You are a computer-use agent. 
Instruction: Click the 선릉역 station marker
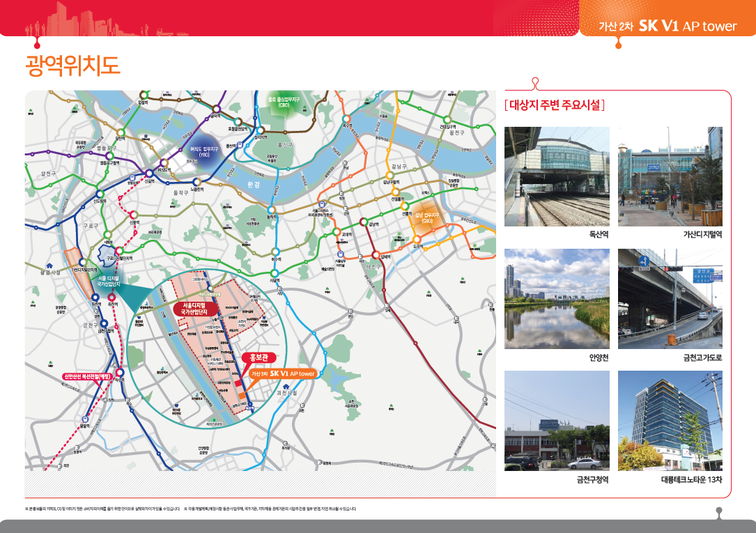coord(404,206)
